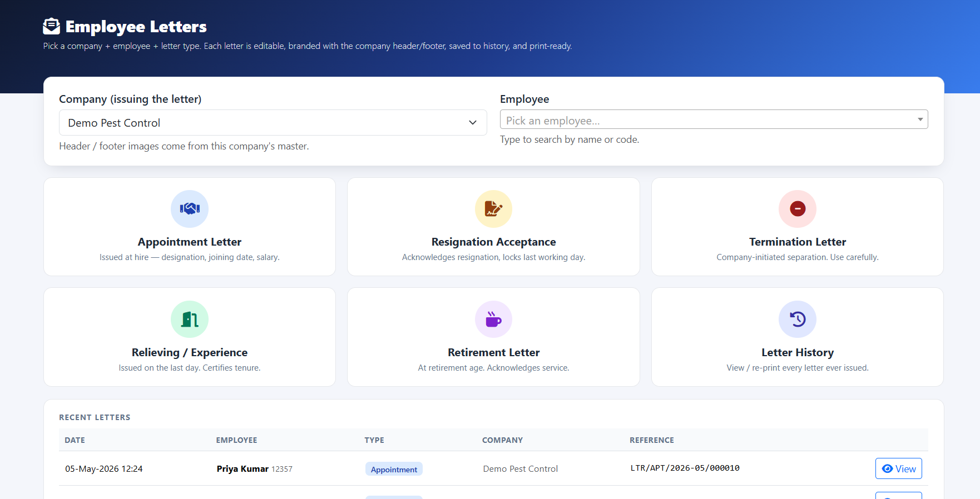Click employee name Priya Kumar
This screenshot has width=980, height=499.
click(x=242, y=468)
